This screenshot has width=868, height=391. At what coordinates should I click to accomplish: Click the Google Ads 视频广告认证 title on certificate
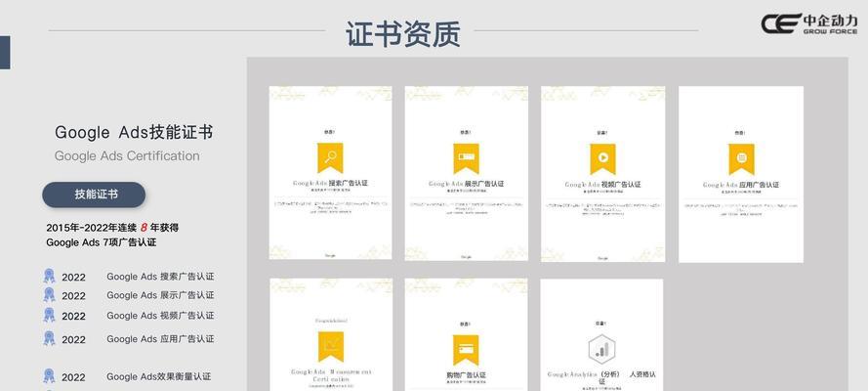pos(602,185)
